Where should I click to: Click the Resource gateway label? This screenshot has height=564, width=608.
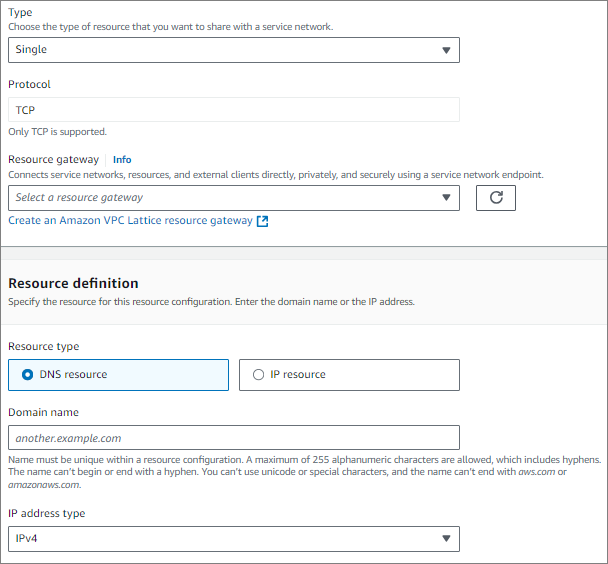click(x=54, y=160)
